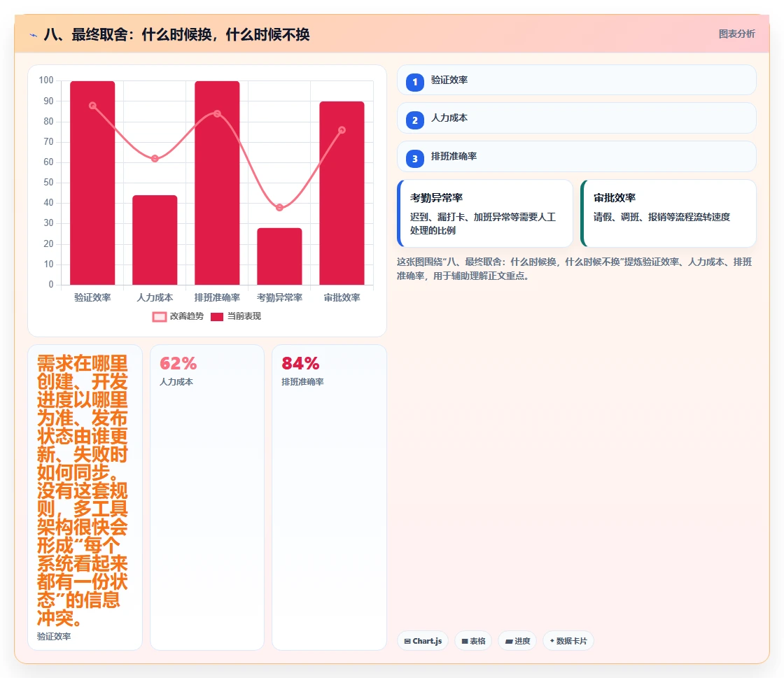Click the 考勤异常率 bar in chart
784x678 pixels.
point(279,256)
